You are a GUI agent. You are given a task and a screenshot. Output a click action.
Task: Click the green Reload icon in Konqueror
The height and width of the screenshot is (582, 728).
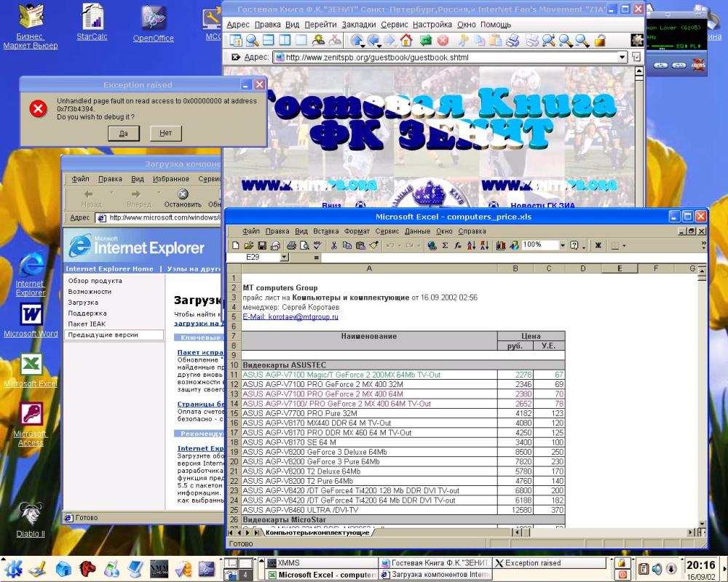[425, 41]
